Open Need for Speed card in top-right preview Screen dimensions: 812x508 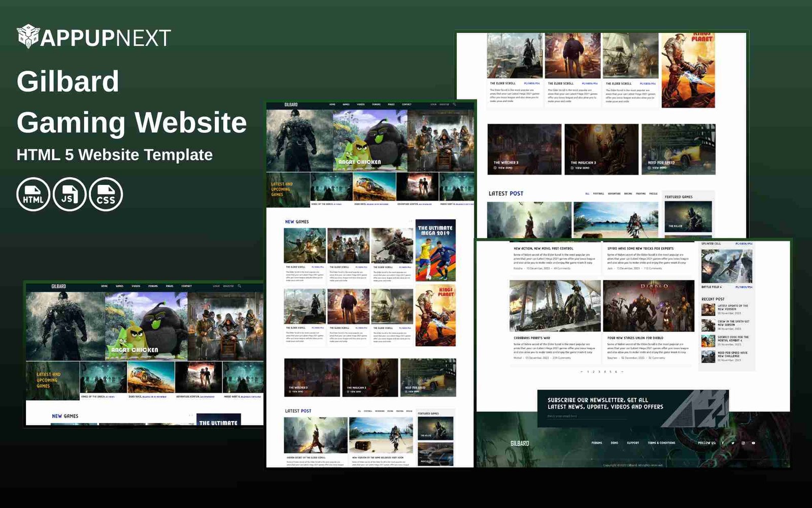pos(679,149)
